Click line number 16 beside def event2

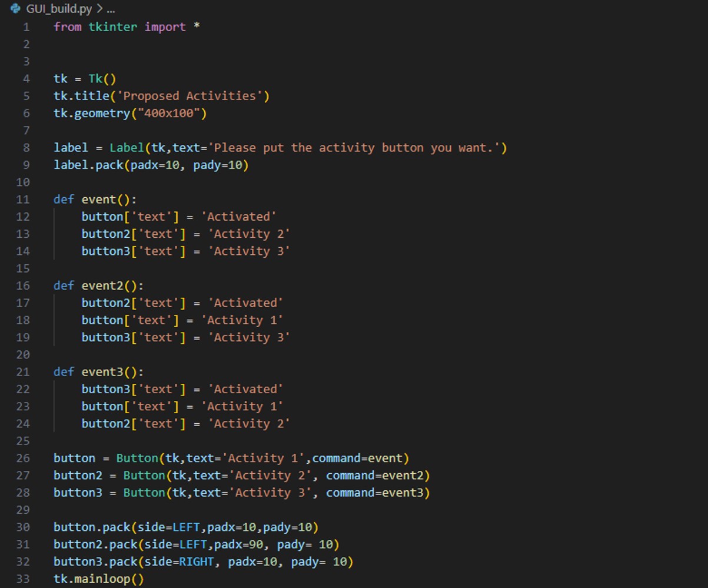pos(24,285)
